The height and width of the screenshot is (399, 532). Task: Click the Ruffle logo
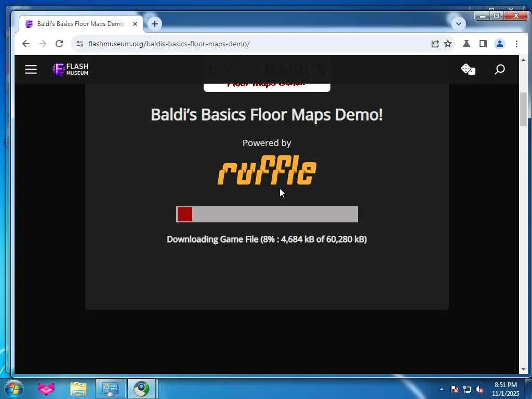[267, 170]
